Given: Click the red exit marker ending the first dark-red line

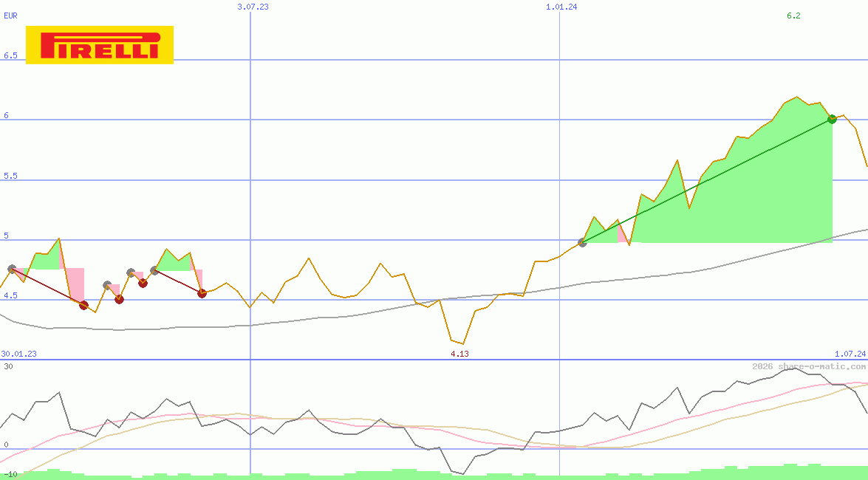Looking at the screenshot, I should click(x=83, y=305).
